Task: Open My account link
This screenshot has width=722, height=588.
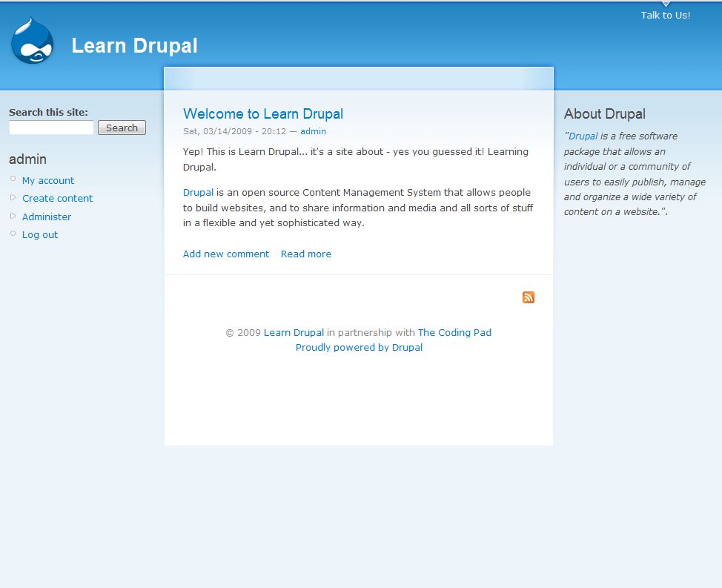Action: pyautogui.click(x=48, y=180)
